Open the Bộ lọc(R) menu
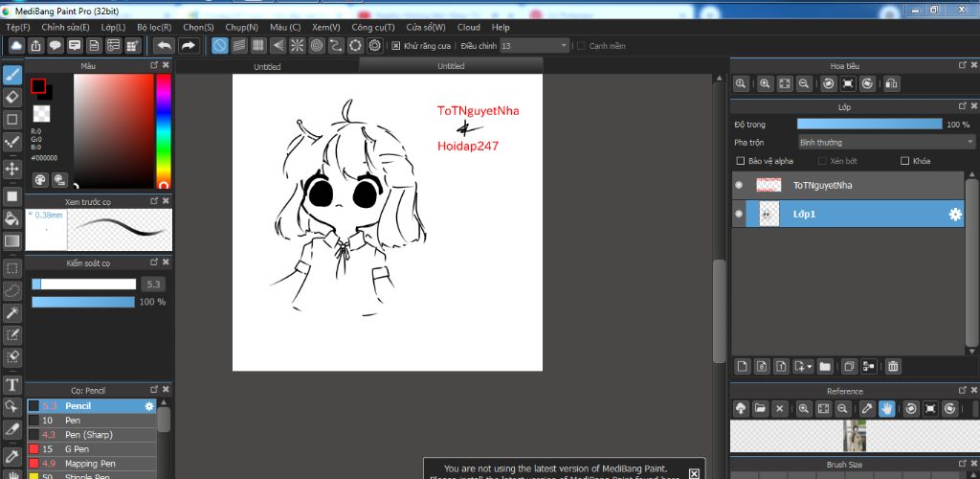Image resolution: width=980 pixels, height=479 pixels. click(x=154, y=28)
